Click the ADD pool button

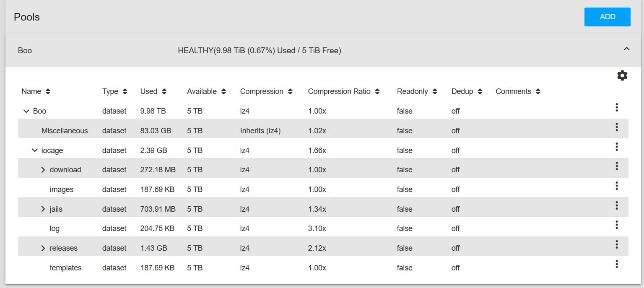pyautogui.click(x=608, y=17)
